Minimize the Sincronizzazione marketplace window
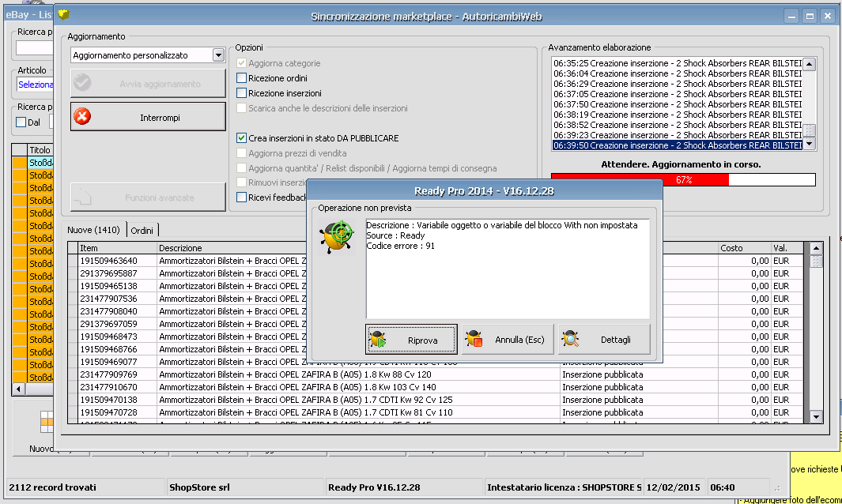 [x=791, y=16]
